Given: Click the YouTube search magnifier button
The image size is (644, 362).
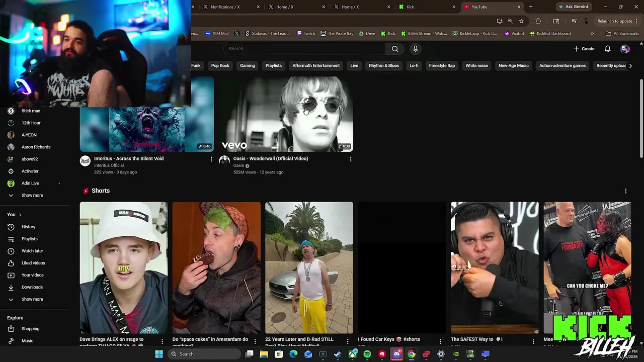Looking at the screenshot, I should (x=395, y=49).
